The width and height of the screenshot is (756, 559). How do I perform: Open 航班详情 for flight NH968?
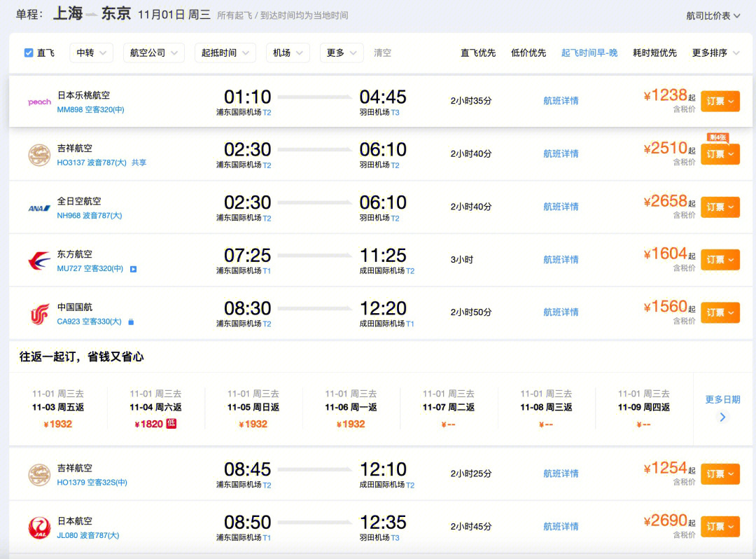click(x=561, y=207)
